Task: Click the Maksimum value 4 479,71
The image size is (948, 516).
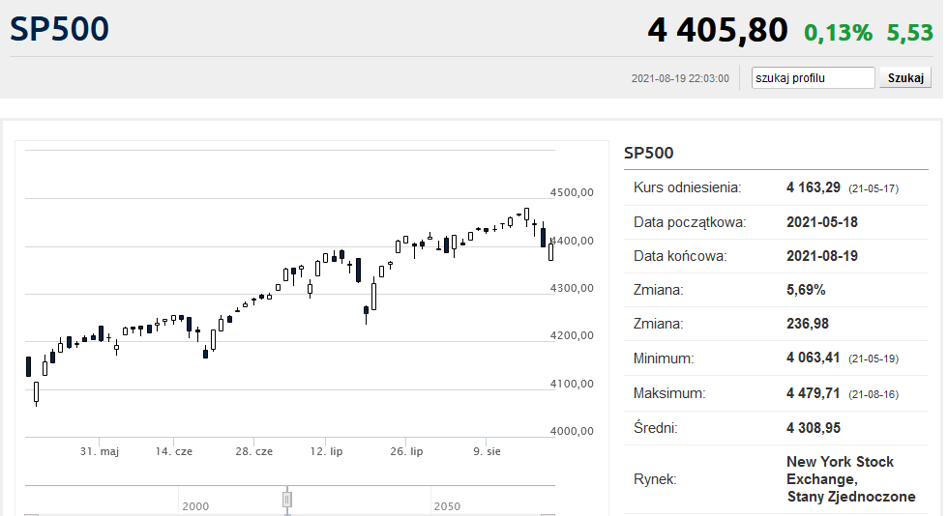Action: pyautogui.click(x=815, y=393)
